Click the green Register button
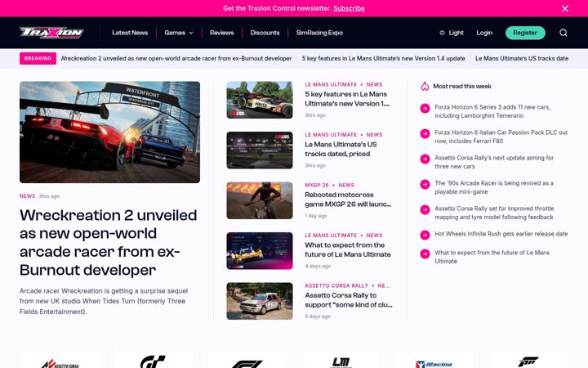This screenshot has height=368, width=588. [x=525, y=33]
